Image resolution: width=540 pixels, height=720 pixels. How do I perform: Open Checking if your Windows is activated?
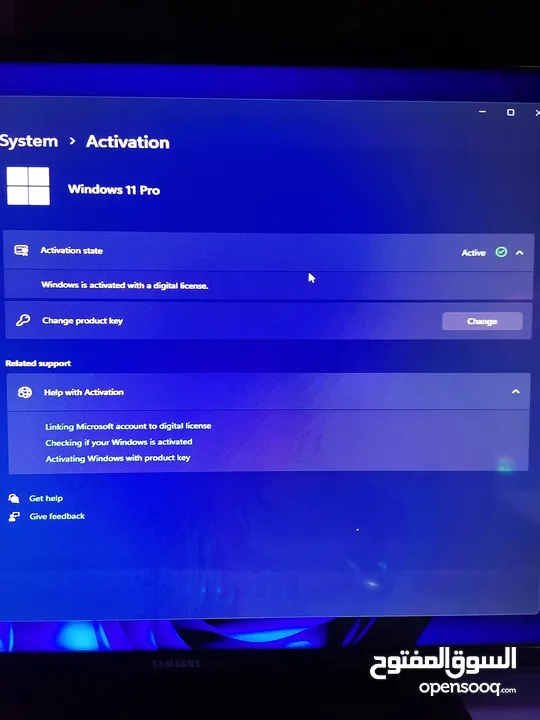pyautogui.click(x=118, y=442)
